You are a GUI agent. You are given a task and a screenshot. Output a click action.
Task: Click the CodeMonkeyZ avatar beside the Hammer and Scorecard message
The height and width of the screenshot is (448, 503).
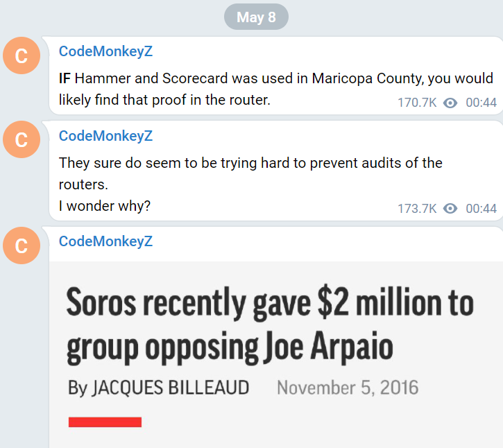pyautogui.click(x=22, y=55)
